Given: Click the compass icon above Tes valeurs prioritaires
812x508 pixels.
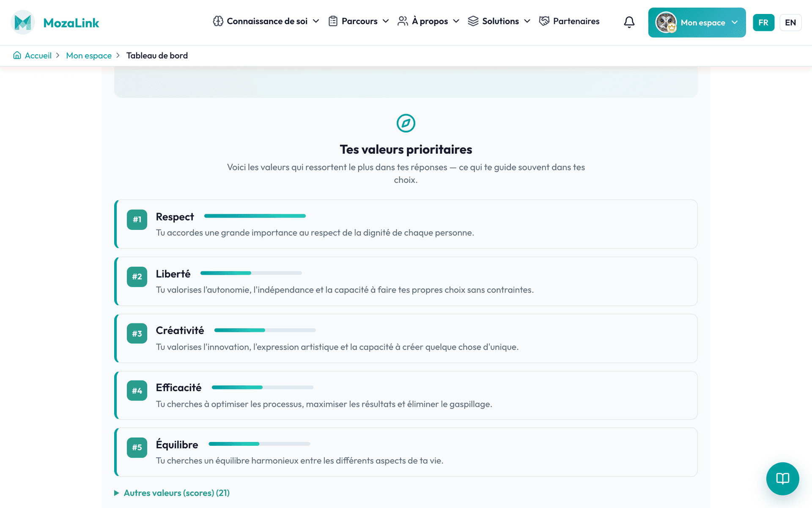Looking at the screenshot, I should tap(406, 123).
